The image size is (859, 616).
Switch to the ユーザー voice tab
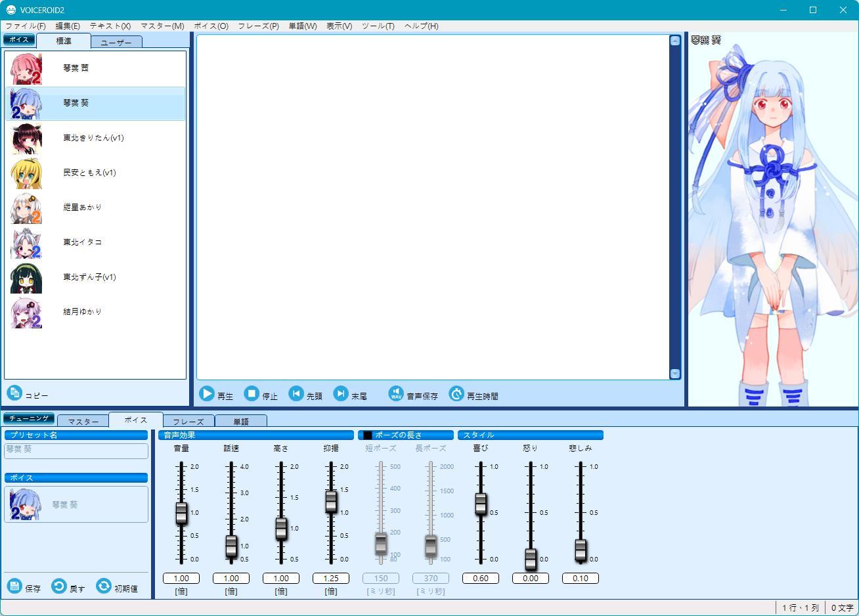click(116, 41)
